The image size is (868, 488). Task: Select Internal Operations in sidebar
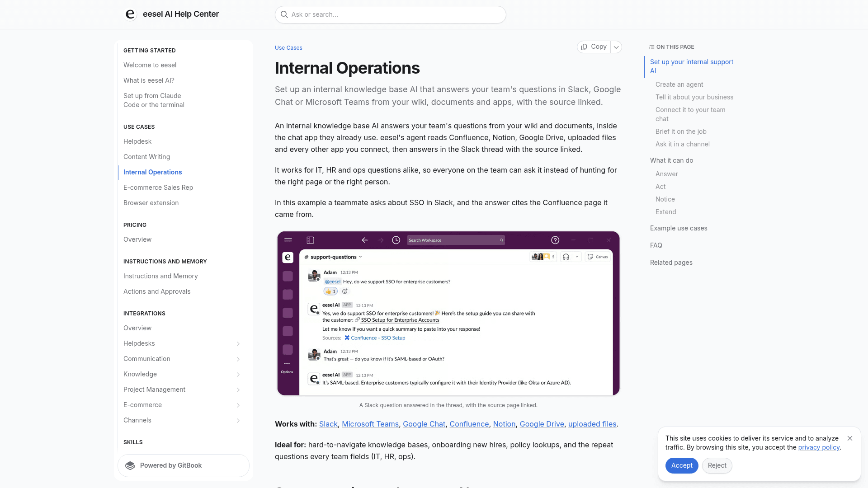tap(152, 172)
